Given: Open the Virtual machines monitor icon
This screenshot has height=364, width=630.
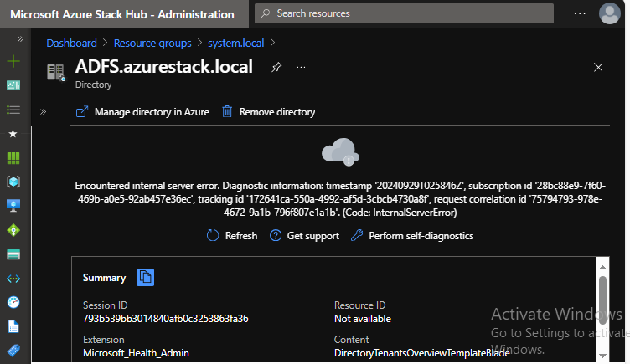Looking at the screenshot, I should pos(13,206).
